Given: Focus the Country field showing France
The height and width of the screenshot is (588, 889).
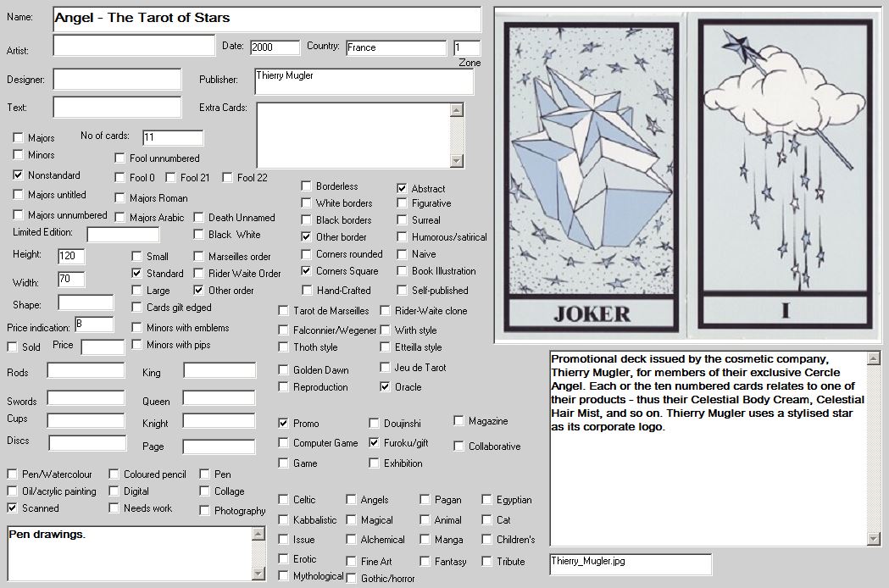Looking at the screenshot, I should [395, 47].
